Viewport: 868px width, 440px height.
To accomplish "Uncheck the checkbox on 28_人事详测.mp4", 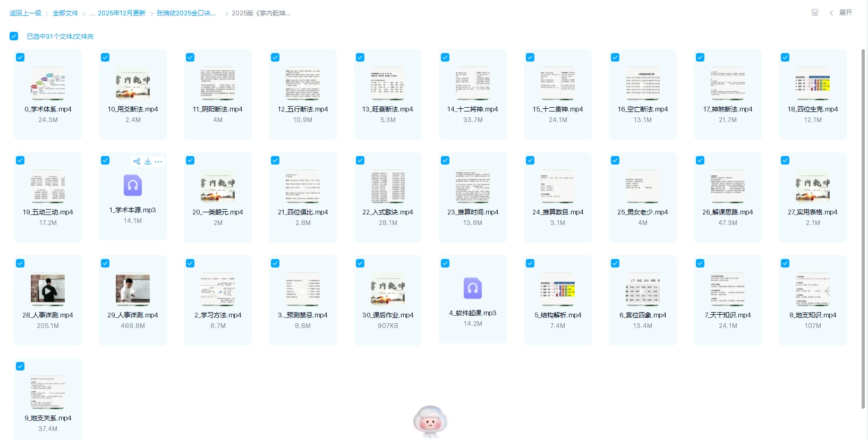I will coord(20,263).
